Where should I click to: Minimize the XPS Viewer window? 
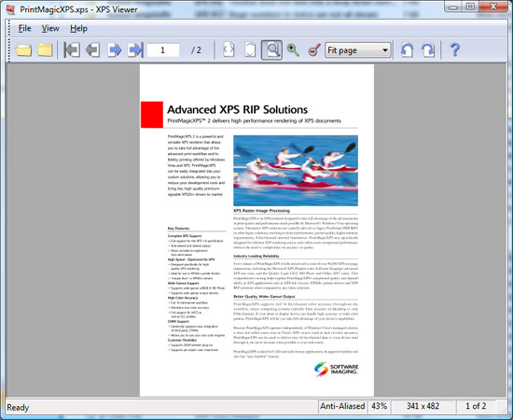pyautogui.click(x=453, y=7)
